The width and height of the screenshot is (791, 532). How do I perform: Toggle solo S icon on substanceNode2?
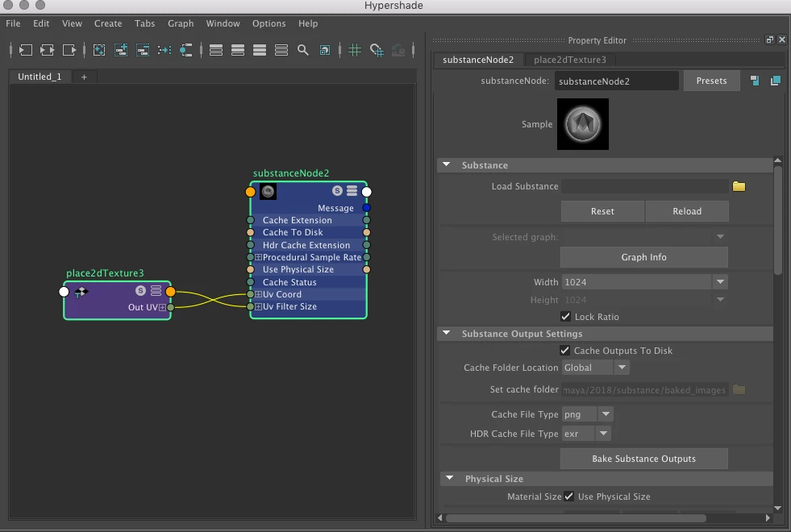pyautogui.click(x=338, y=190)
